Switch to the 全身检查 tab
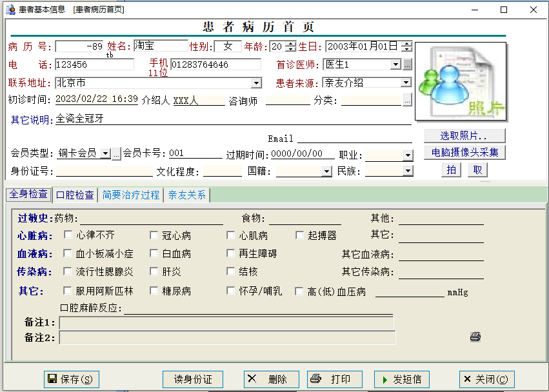549x392 pixels. pyautogui.click(x=28, y=194)
